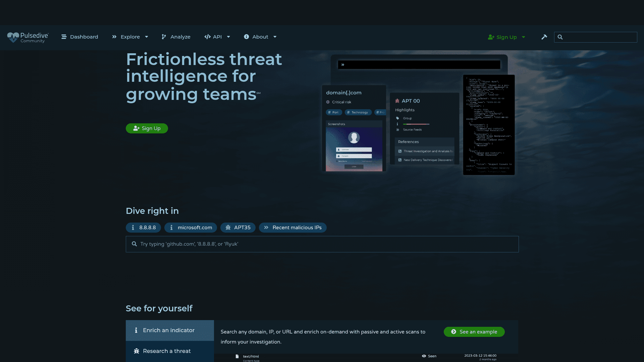Open the API menu
This screenshot has height=362, width=644.
click(213, 37)
